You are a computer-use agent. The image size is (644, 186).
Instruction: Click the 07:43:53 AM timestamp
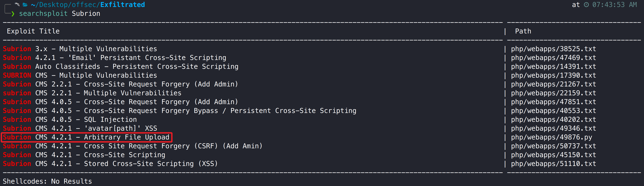tap(614, 5)
